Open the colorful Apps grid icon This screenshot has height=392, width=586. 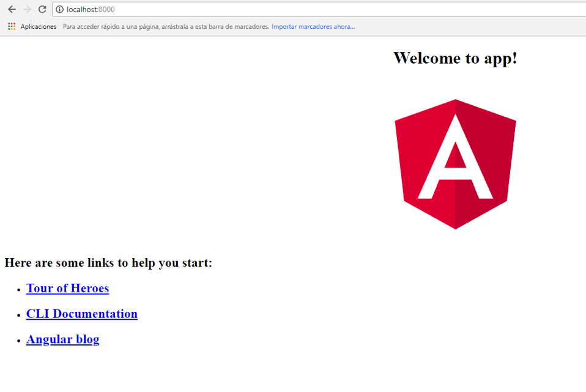(12, 26)
